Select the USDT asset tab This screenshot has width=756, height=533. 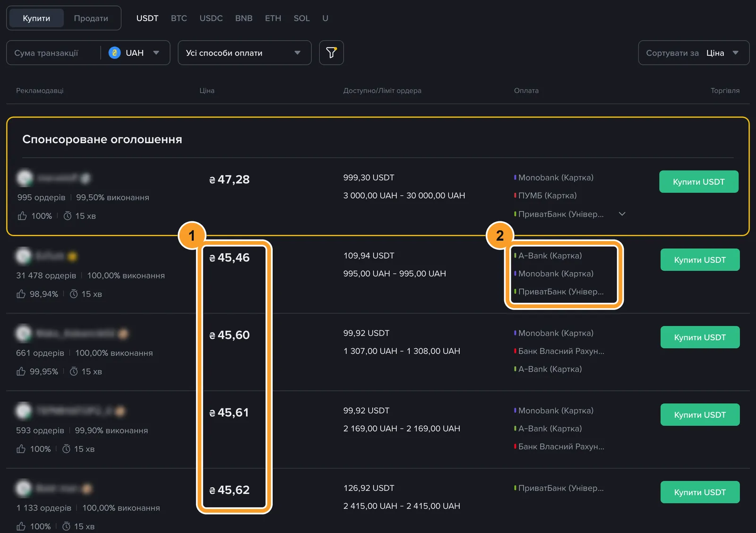pyautogui.click(x=147, y=18)
